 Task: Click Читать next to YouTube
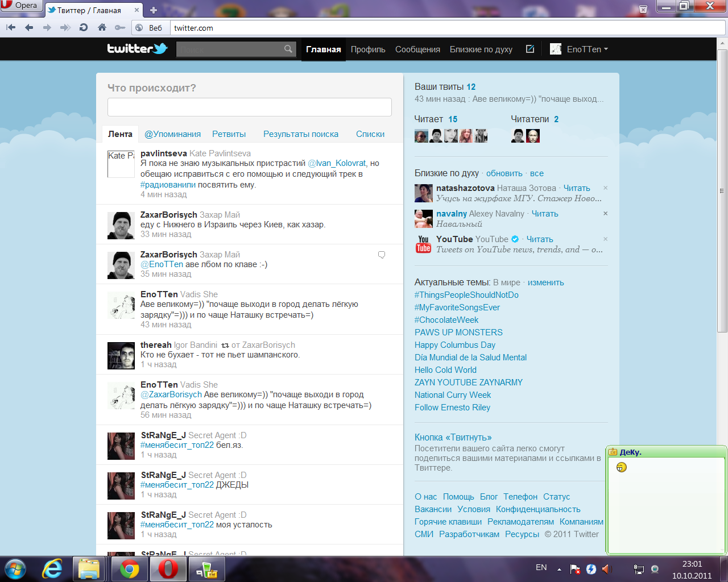click(x=540, y=239)
